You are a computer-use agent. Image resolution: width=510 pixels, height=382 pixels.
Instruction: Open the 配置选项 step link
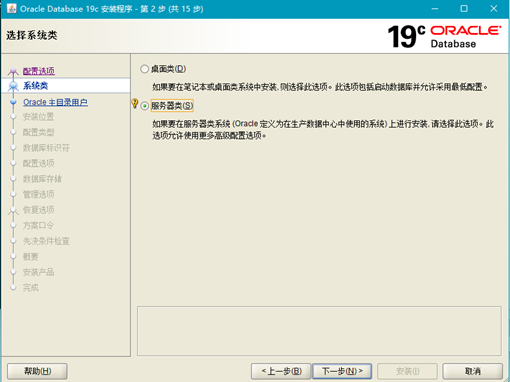click(x=39, y=71)
